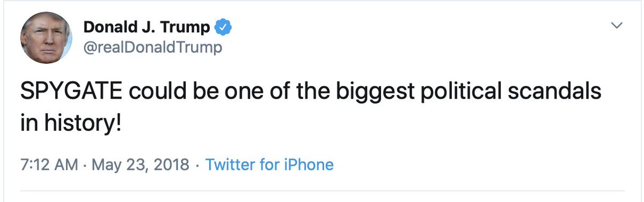Open the round profile picture thumbnail
644x202 pixels.
pos(46,38)
